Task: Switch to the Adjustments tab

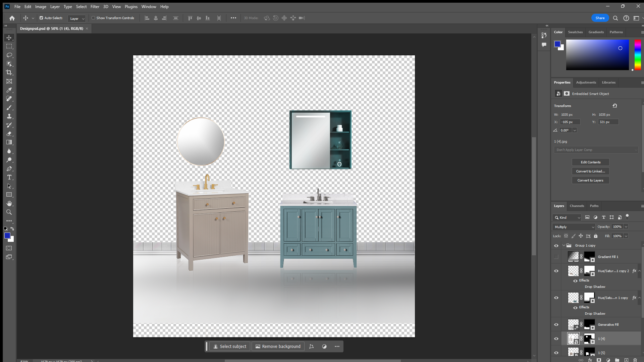Action: point(586,83)
